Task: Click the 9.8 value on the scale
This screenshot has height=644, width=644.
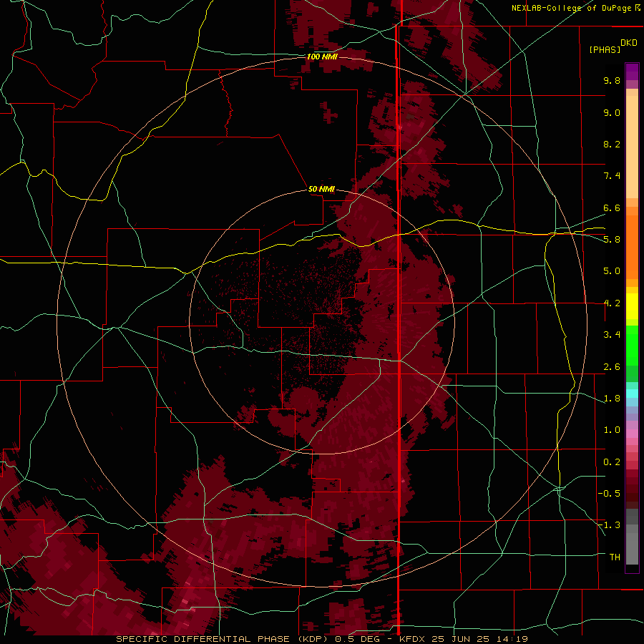Action: [x=612, y=80]
